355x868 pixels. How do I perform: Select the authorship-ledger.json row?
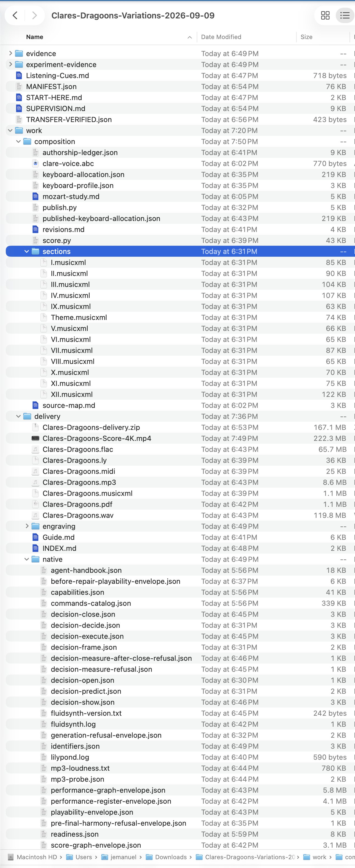point(180,153)
